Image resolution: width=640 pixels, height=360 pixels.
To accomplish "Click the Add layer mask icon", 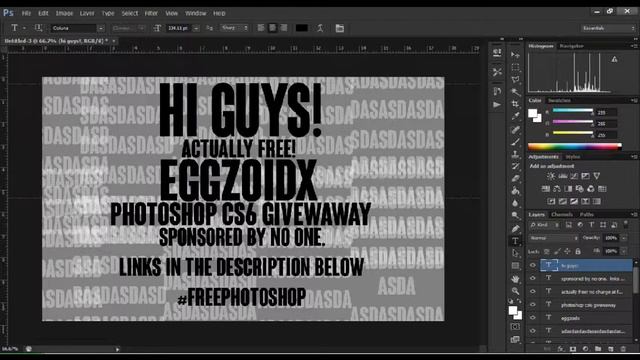I will point(573,349).
